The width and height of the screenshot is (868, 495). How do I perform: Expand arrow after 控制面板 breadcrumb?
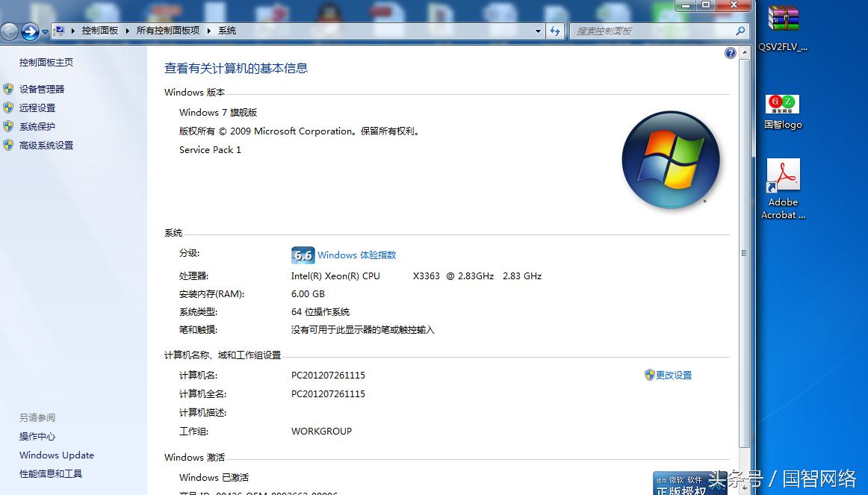127,31
